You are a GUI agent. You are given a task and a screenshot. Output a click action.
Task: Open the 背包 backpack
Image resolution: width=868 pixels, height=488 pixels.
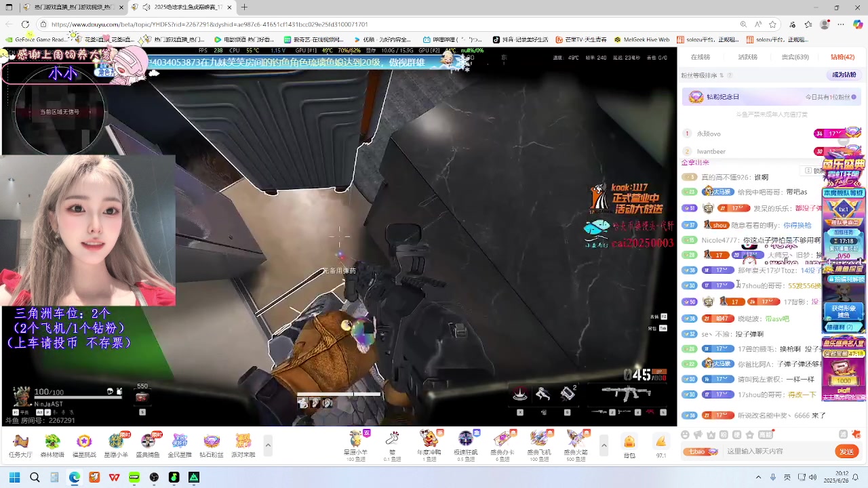[629, 447]
